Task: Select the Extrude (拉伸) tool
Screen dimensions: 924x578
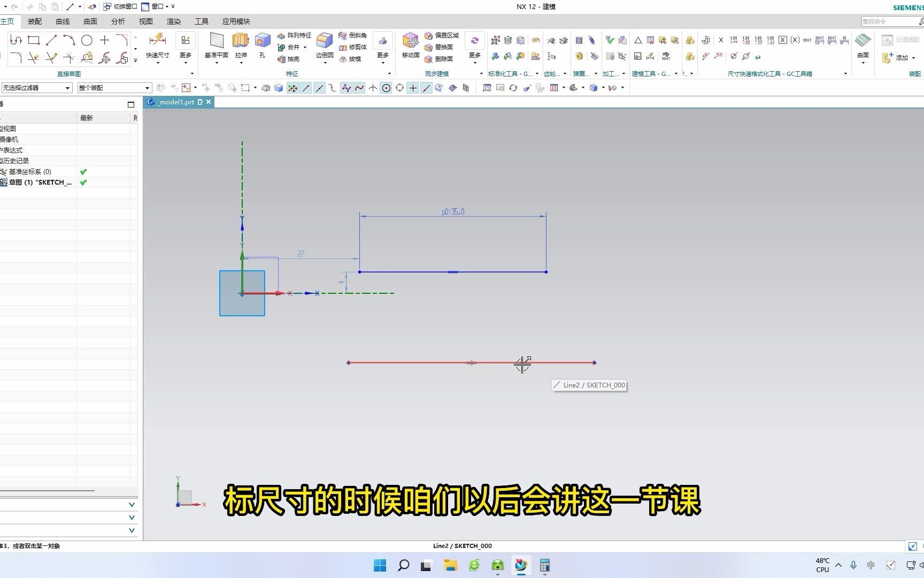Action: pyautogui.click(x=241, y=44)
